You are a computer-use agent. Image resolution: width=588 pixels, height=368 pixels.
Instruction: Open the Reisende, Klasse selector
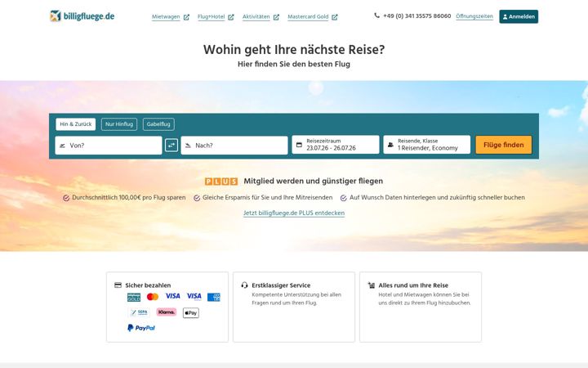pos(427,145)
